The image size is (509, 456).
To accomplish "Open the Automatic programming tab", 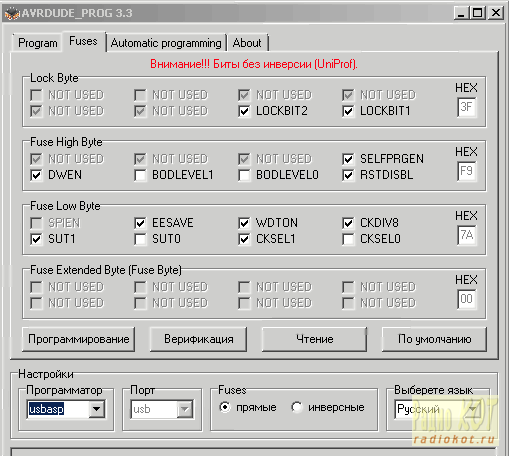I will 166,43.
